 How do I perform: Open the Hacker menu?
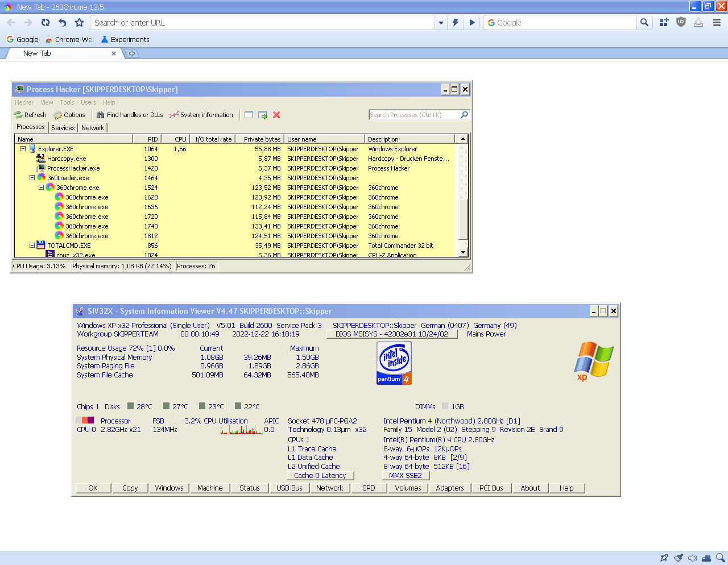[24, 102]
